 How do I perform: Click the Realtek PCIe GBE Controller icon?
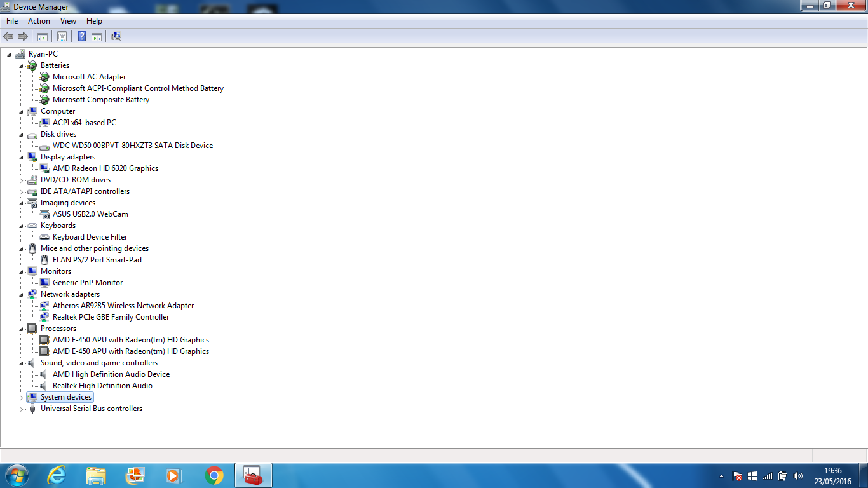point(44,317)
